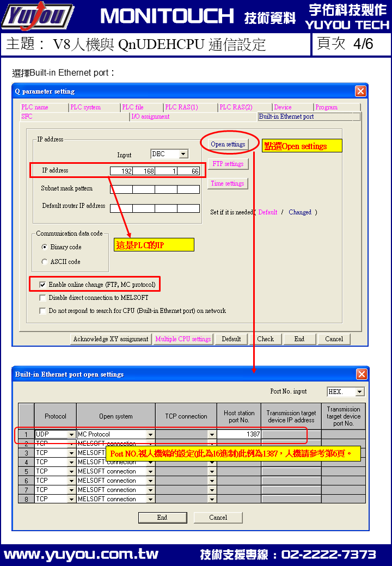Viewport: 392px width, 566px height.
Task: Click Acknowledge XY assignment button
Action: 111,339
